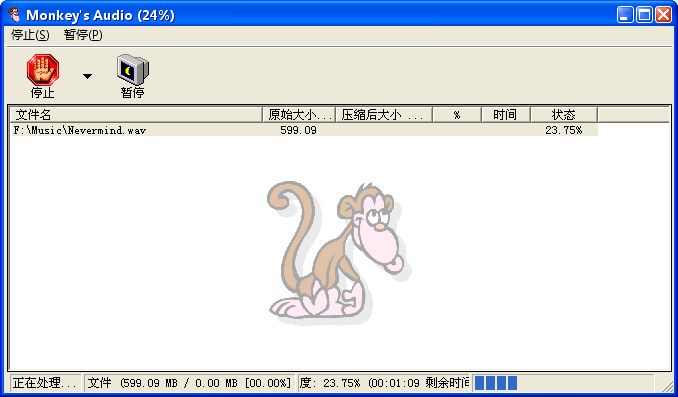Click the Monkey's Audio title bar icon
Image resolution: width=678 pixels, height=397 pixels.
[x=14, y=15]
